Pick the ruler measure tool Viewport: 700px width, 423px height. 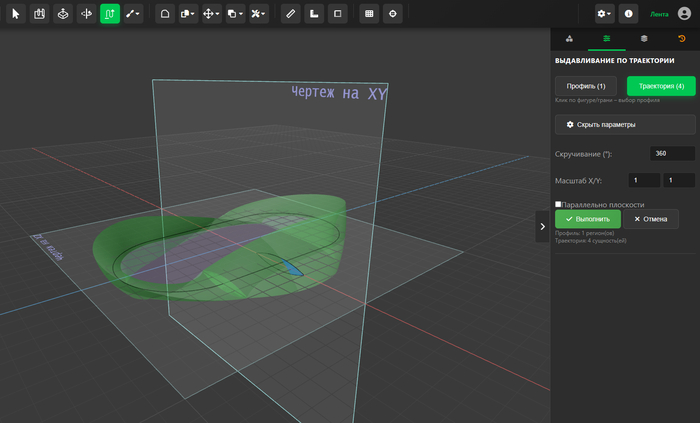point(291,14)
